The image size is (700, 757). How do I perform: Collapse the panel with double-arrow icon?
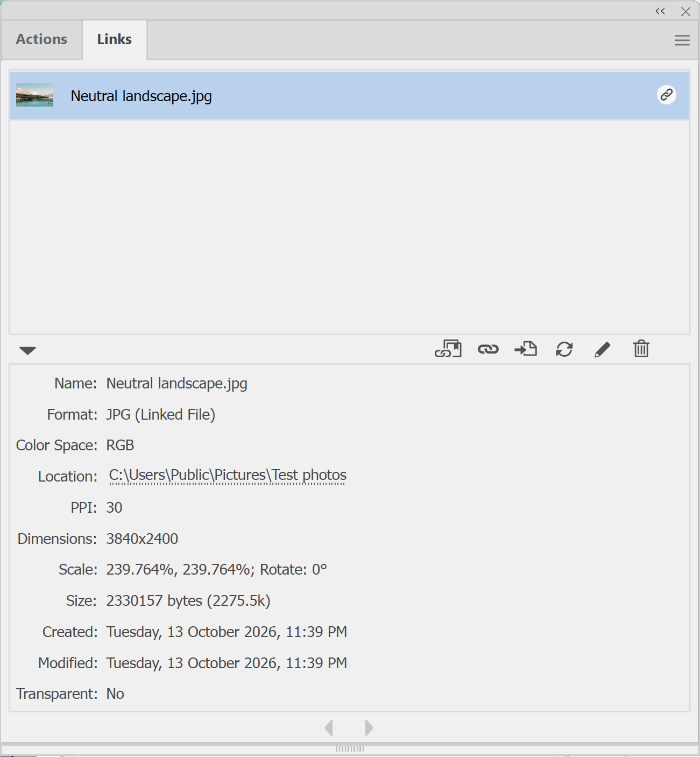pyautogui.click(x=660, y=11)
